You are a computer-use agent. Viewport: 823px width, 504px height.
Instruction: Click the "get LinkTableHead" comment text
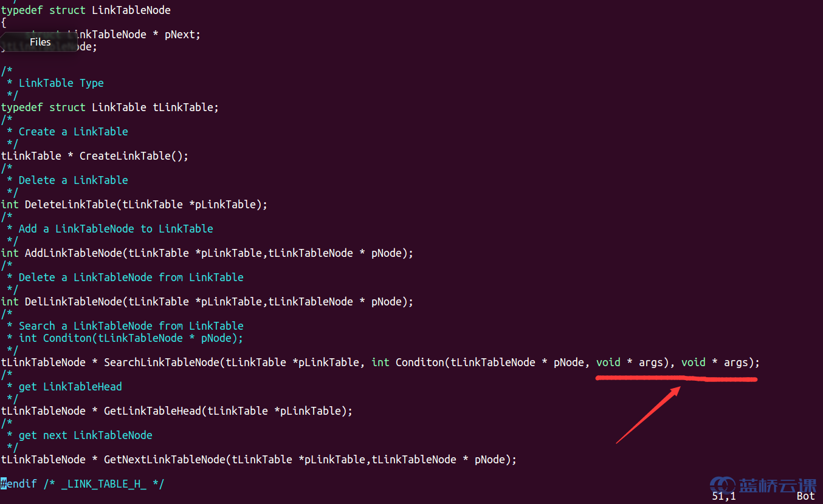[70, 387]
